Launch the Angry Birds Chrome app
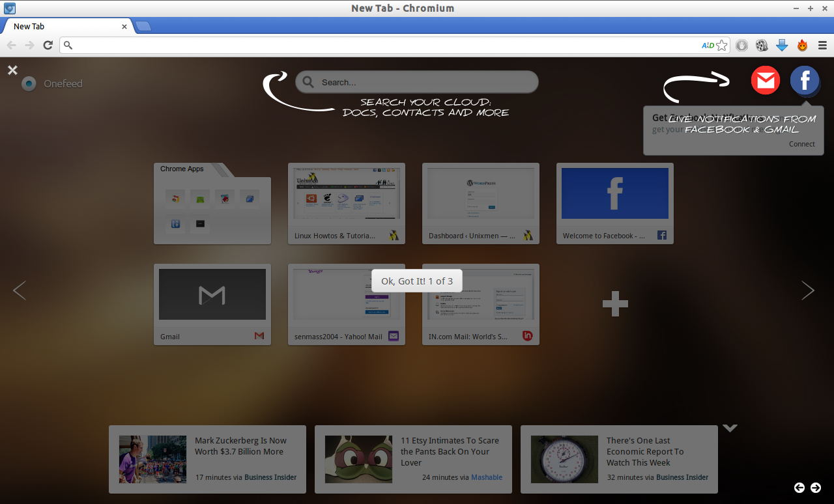This screenshot has height=504, width=834. (x=225, y=199)
